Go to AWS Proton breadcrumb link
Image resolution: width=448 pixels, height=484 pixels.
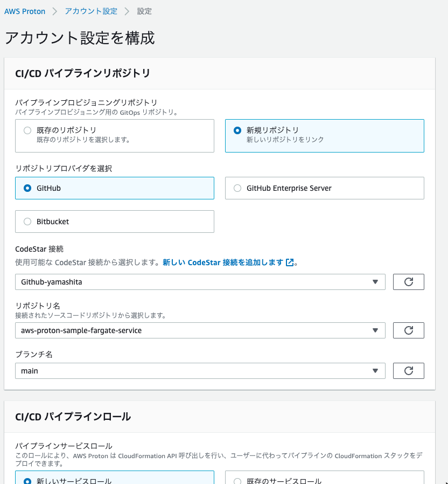click(25, 11)
